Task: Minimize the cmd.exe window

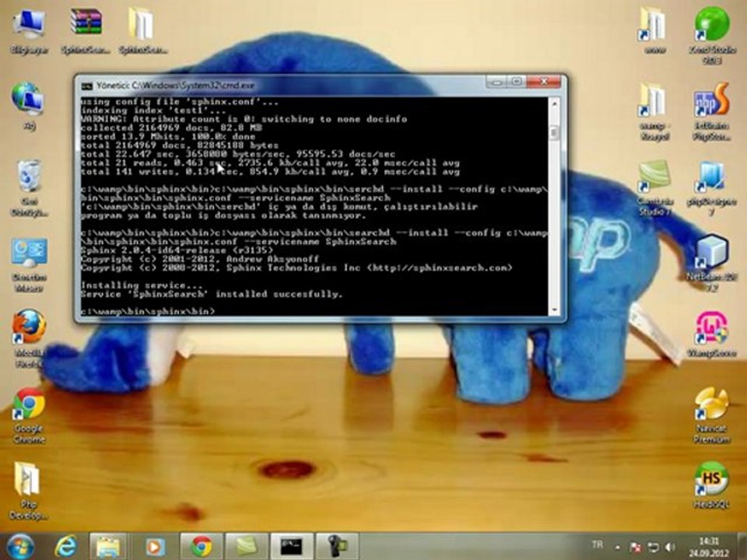Action: click(497, 82)
